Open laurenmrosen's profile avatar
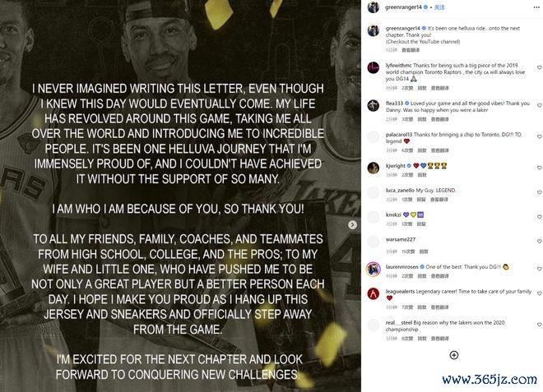Image resolution: width=543 pixels, height=392 pixels. (374, 269)
